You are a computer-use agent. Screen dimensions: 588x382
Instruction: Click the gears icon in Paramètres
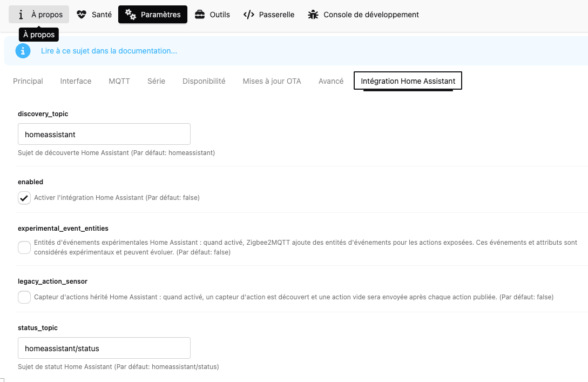coord(130,15)
